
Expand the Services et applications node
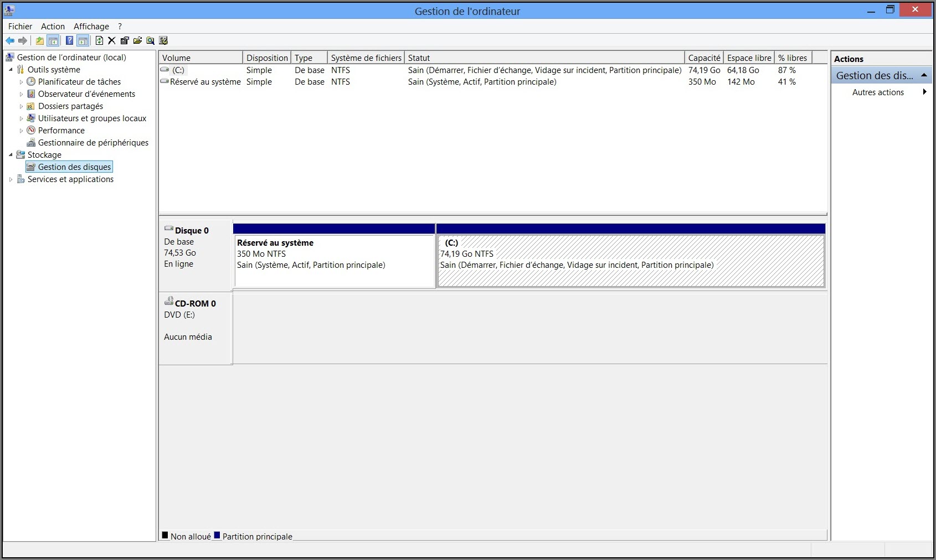(x=11, y=179)
